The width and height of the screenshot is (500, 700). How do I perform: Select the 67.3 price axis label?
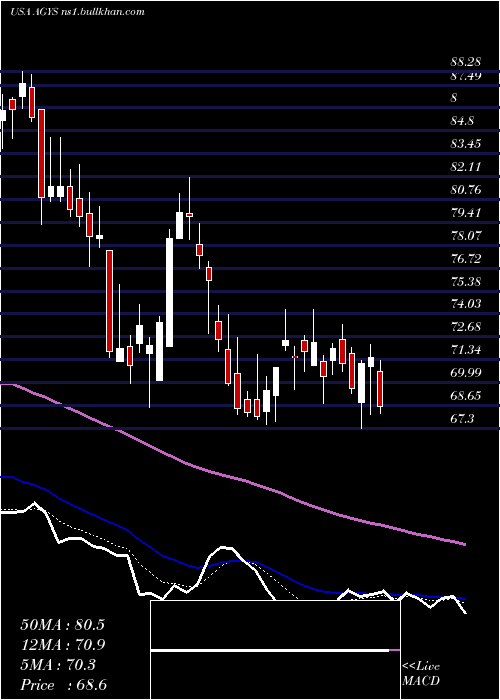[462, 419]
